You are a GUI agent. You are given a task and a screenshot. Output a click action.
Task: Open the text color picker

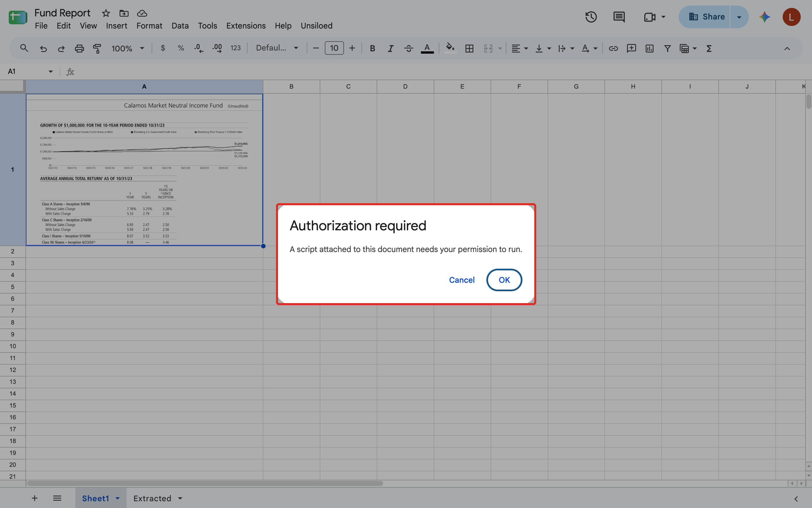(x=427, y=48)
